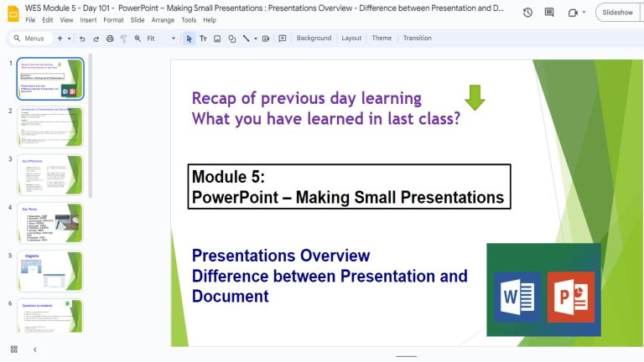Select slide 5 Diagrams thumbnail
This screenshot has height=362, width=644.
click(50, 271)
